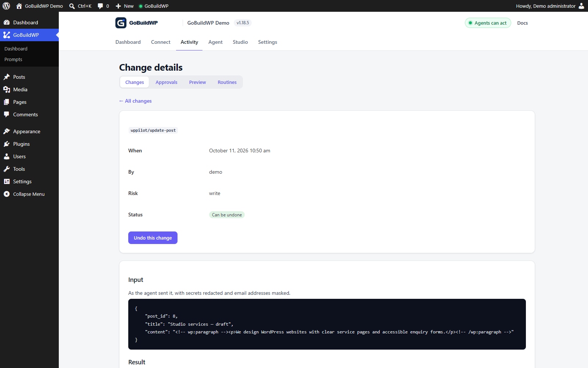
Task: Click the home icon beside GoBuildWP Demo
Action: coord(19,6)
